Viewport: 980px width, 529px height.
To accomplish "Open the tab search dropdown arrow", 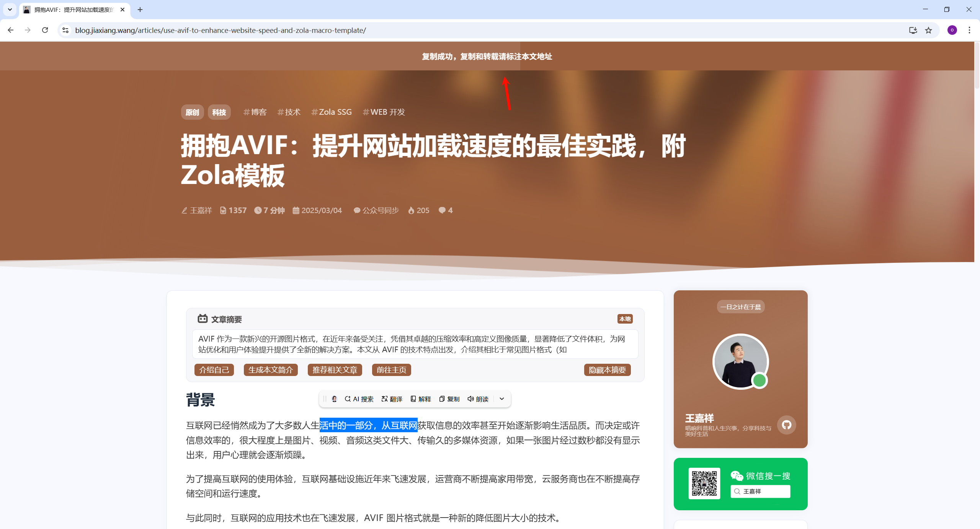I will tap(10, 10).
